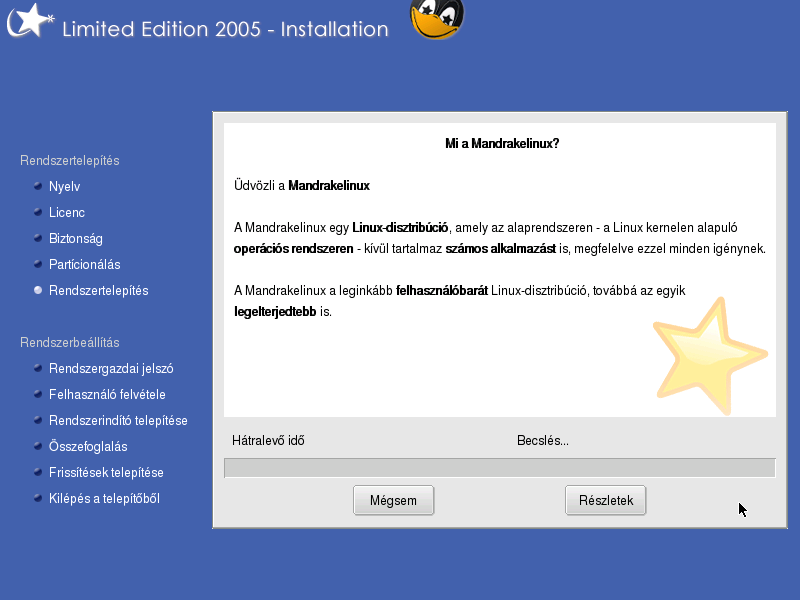This screenshot has width=800, height=600.
Task: Click the Rendszergazdai jelszó label
Action: [111, 369]
